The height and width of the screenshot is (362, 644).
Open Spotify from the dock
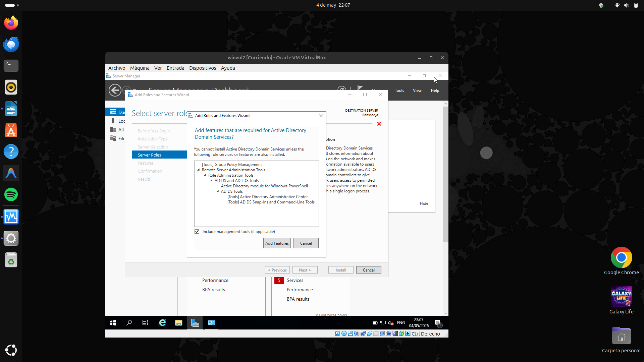click(11, 194)
